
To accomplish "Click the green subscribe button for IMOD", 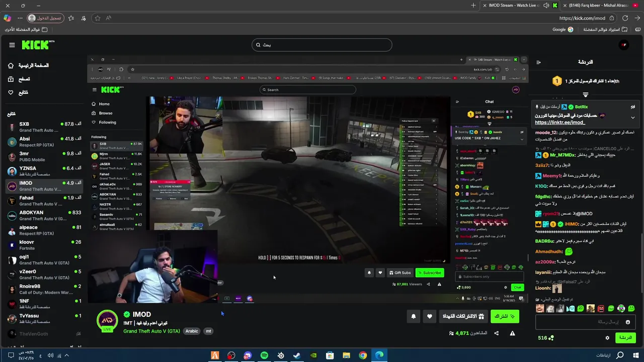I will (x=505, y=316).
